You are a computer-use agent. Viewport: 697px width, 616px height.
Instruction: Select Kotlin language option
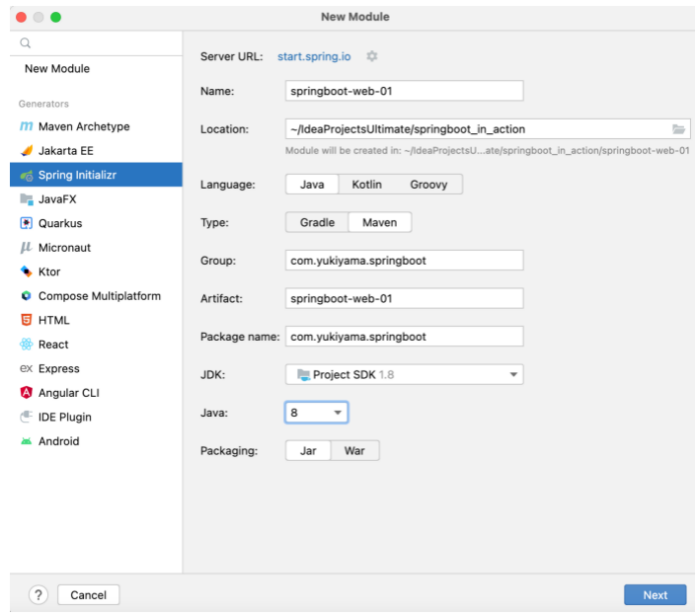pyautogui.click(x=366, y=185)
